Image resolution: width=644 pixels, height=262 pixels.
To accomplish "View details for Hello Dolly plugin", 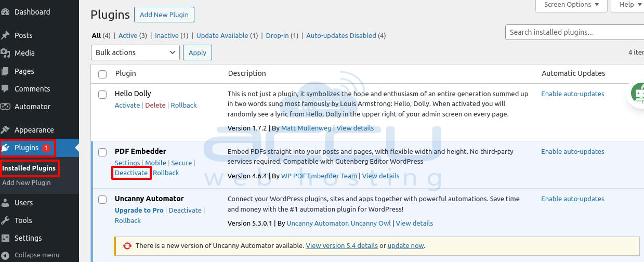I will point(356,128).
